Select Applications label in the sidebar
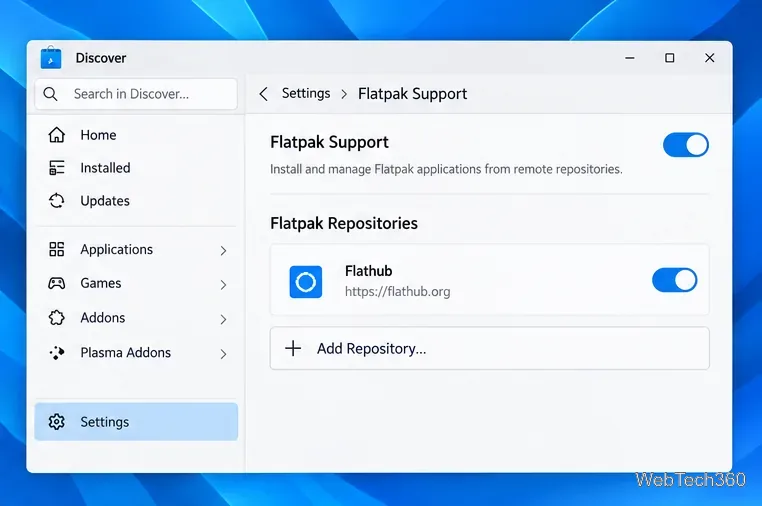Screen dimensions: 762x506 tap(117, 249)
